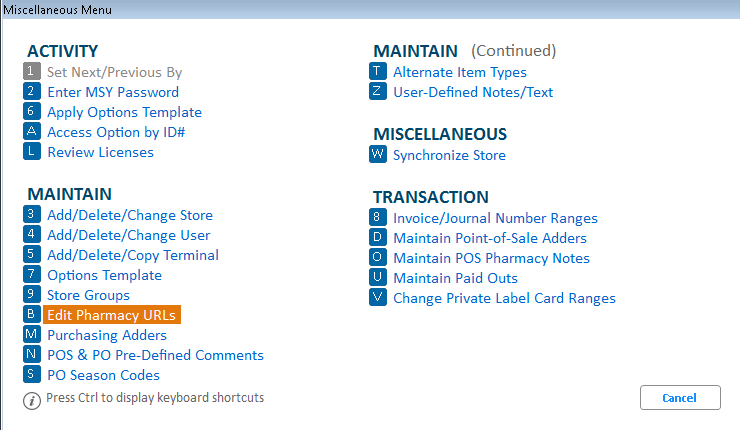This screenshot has height=430, width=740.
Task: Open POS & PO Pre-Defined Comments
Action: click(x=155, y=355)
